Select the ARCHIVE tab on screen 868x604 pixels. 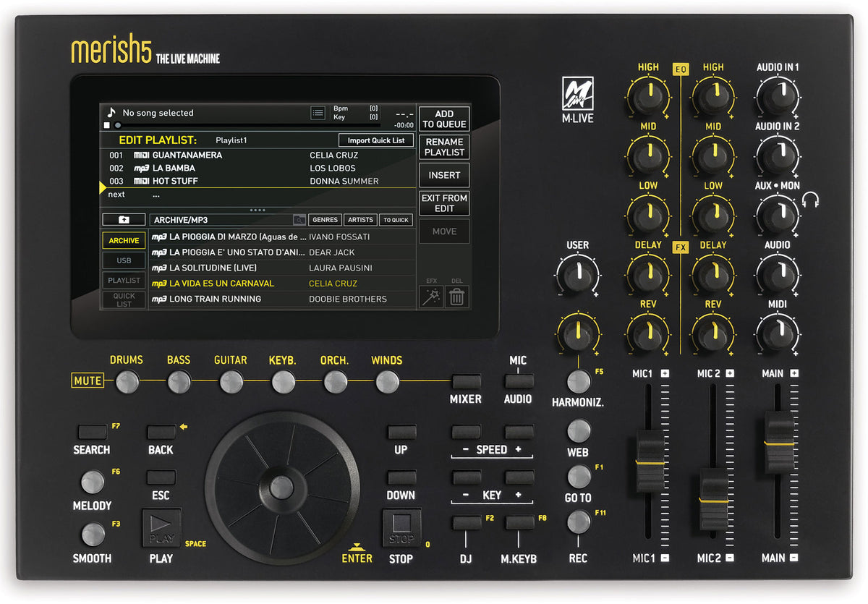124,241
